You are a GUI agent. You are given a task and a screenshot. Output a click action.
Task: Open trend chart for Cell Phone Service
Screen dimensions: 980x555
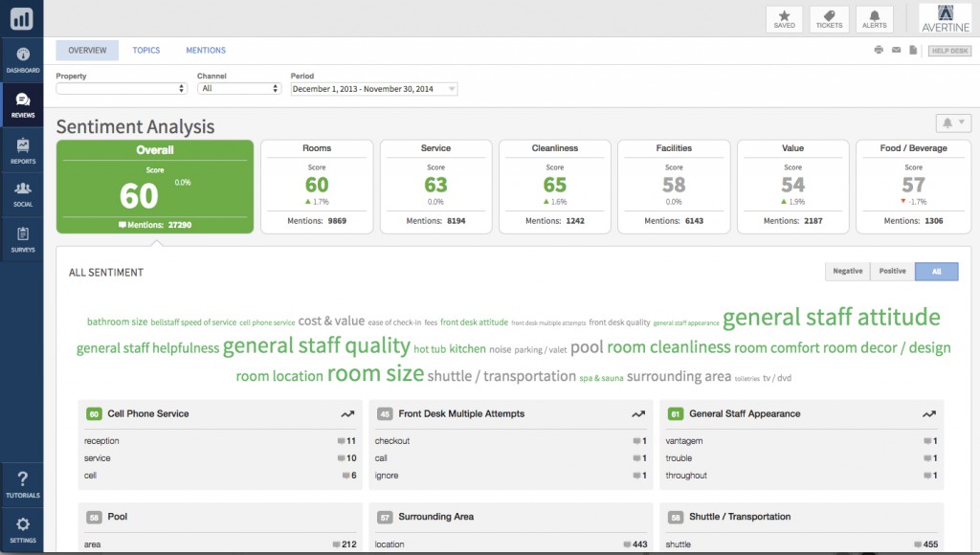point(348,414)
